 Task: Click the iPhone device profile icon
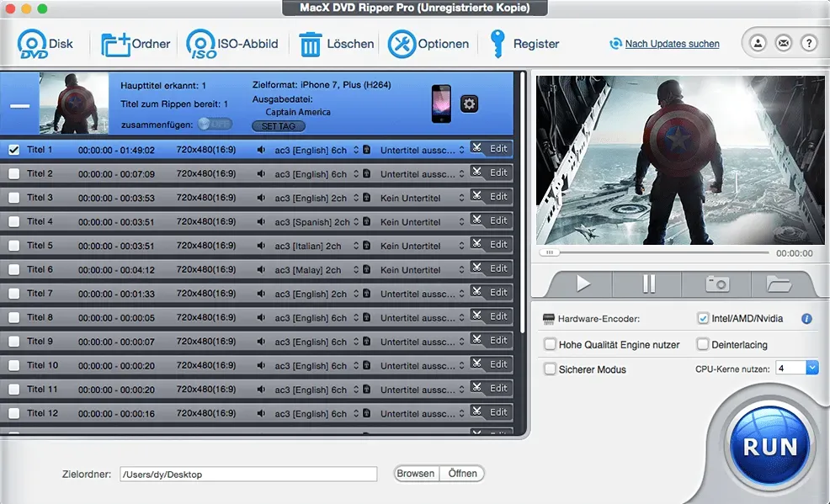point(441,103)
